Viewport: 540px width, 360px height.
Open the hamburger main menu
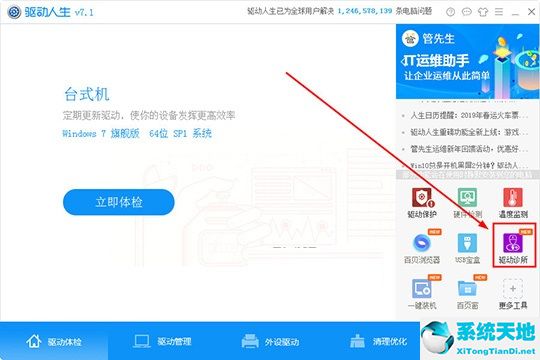point(499,12)
